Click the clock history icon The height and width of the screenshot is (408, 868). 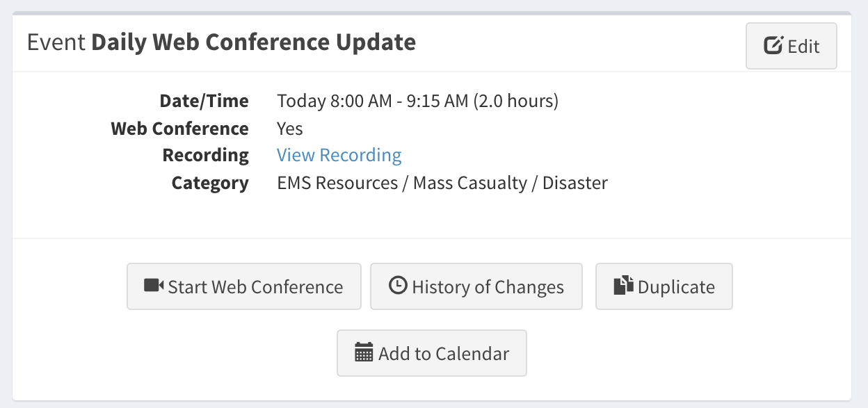(x=398, y=286)
